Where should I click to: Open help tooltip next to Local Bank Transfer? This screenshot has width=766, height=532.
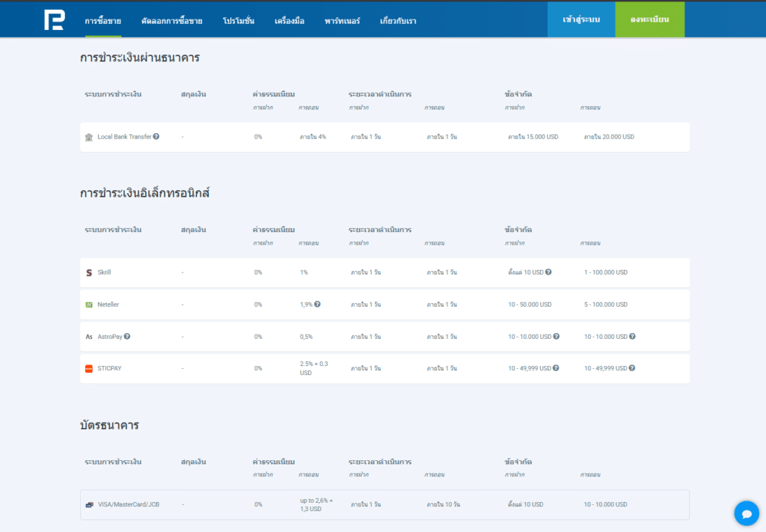pyautogui.click(x=156, y=137)
